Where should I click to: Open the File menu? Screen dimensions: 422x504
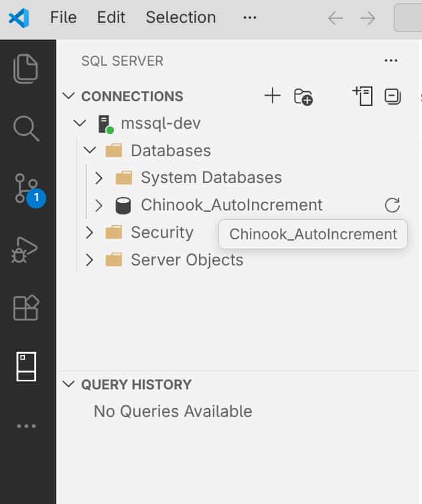tap(63, 17)
